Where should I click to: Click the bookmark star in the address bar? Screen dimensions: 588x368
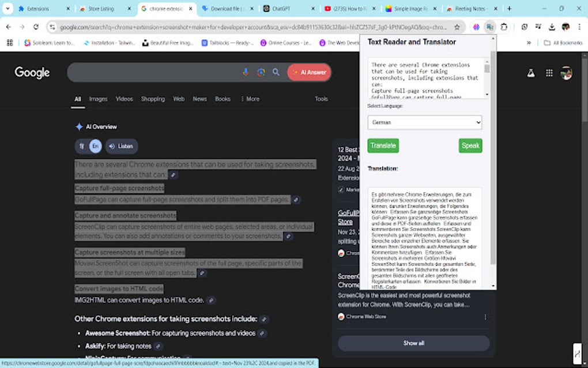click(x=457, y=27)
